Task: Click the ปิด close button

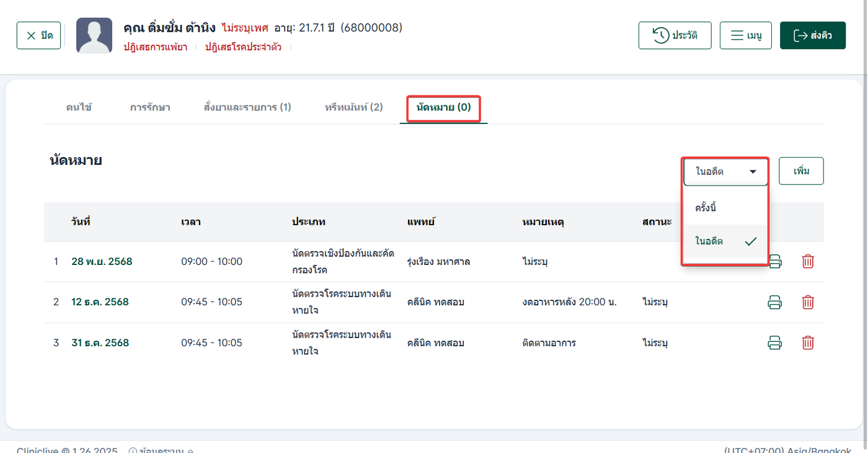Action: pyautogui.click(x=38, y=35)
